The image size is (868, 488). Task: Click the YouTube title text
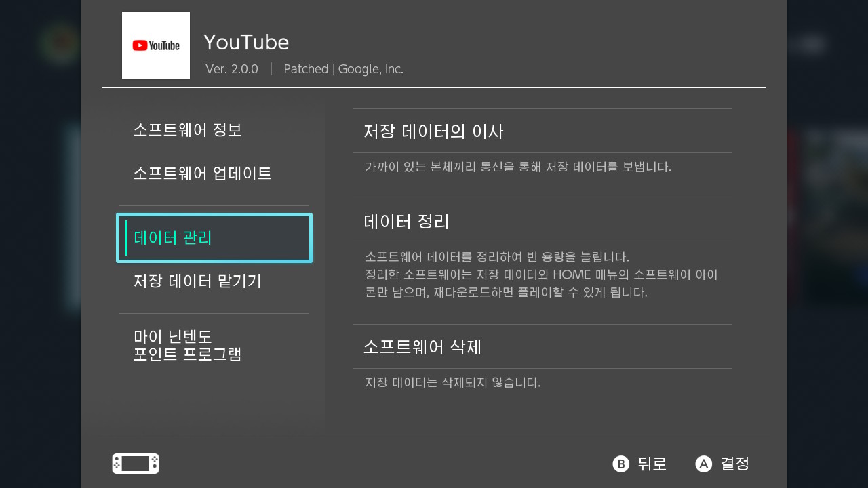(246, 42)
